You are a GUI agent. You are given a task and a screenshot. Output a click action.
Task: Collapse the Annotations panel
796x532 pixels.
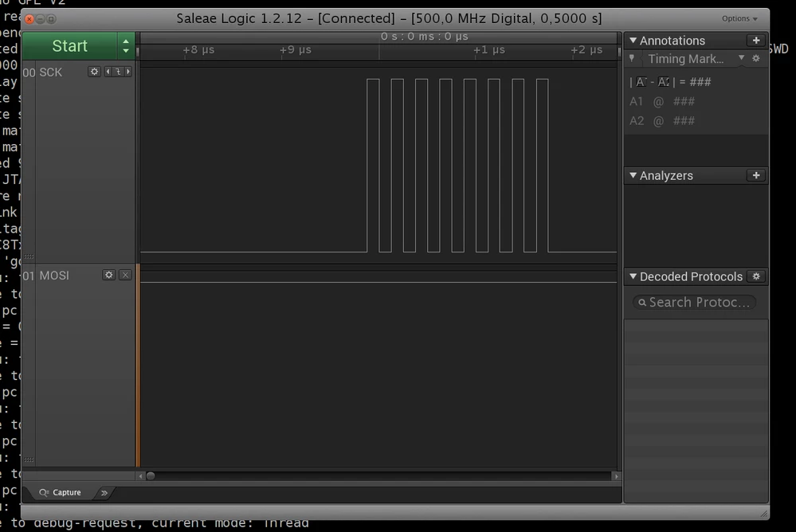(x=633, y=40)
